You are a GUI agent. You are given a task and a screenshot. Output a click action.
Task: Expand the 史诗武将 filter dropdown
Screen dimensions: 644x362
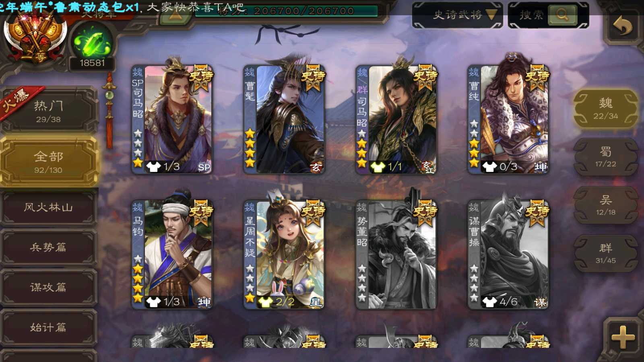(x=458, y=15)
